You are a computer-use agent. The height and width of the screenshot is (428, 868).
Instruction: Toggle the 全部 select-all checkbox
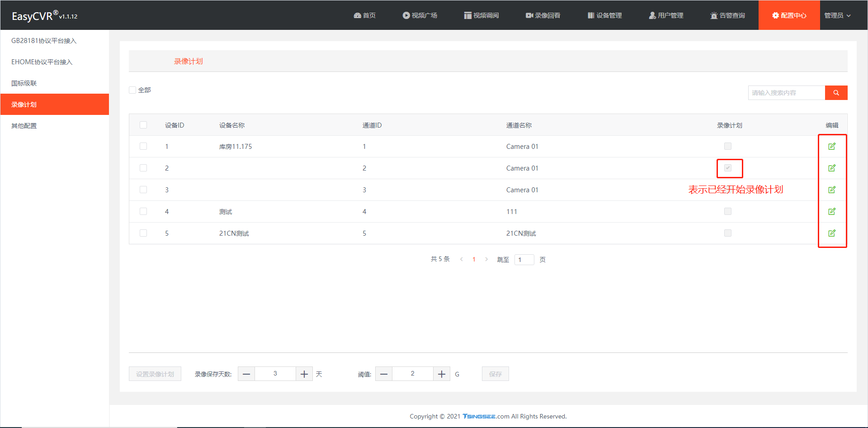[x=132, y=90]
